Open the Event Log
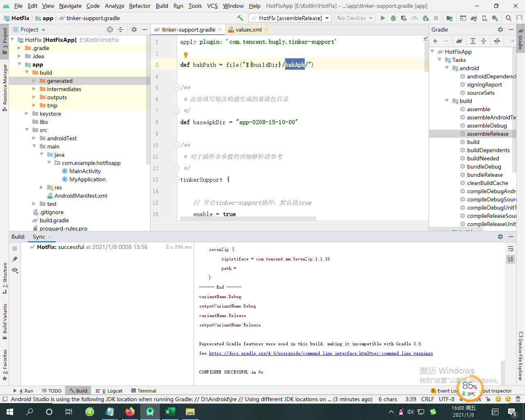The width and height of the screenshot is (525, 420). (445, 391)
